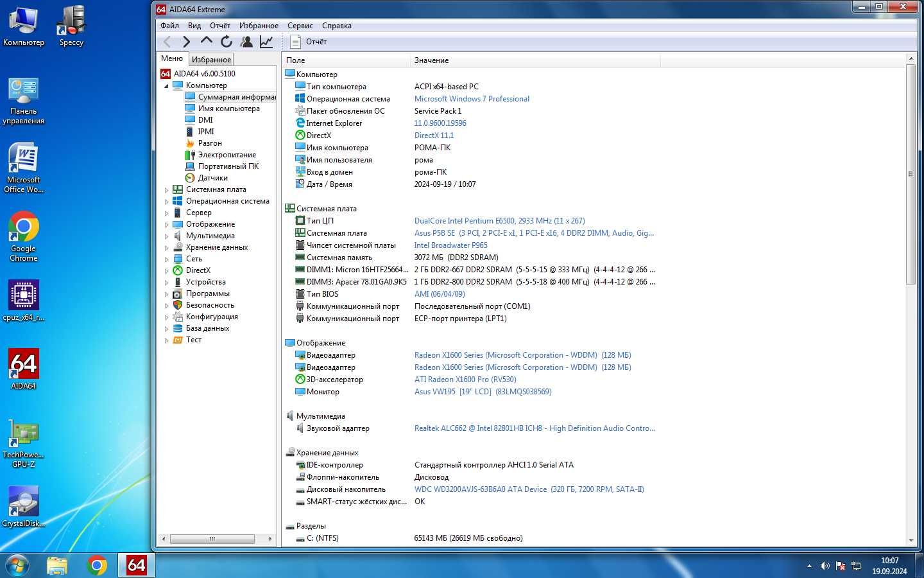Switch to the Меню tab
Image resolution: width=924 pixels, height=578 pixels.
172,58
